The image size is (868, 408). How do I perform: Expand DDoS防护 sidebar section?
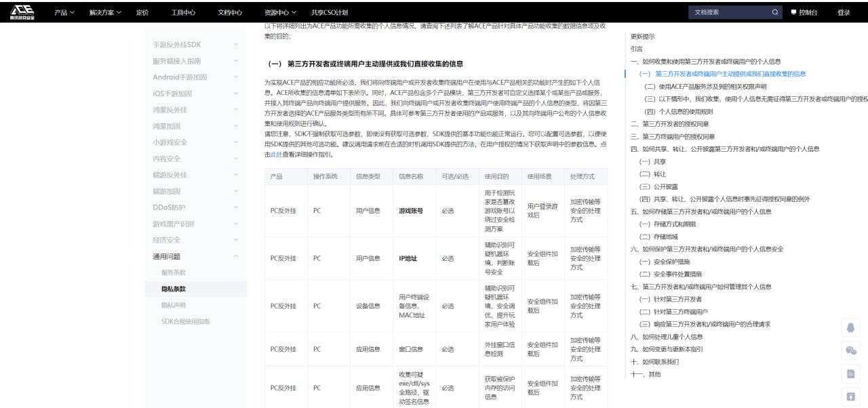click(x=196, y=207)
